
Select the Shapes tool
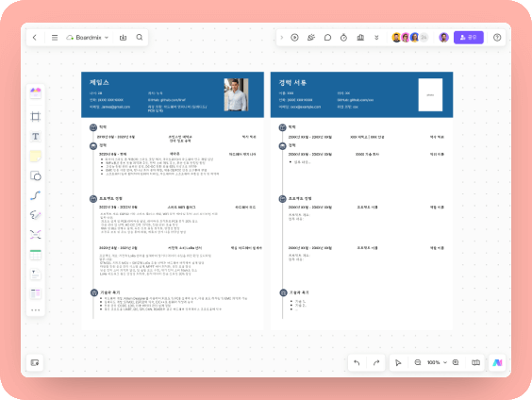(35, 175)
